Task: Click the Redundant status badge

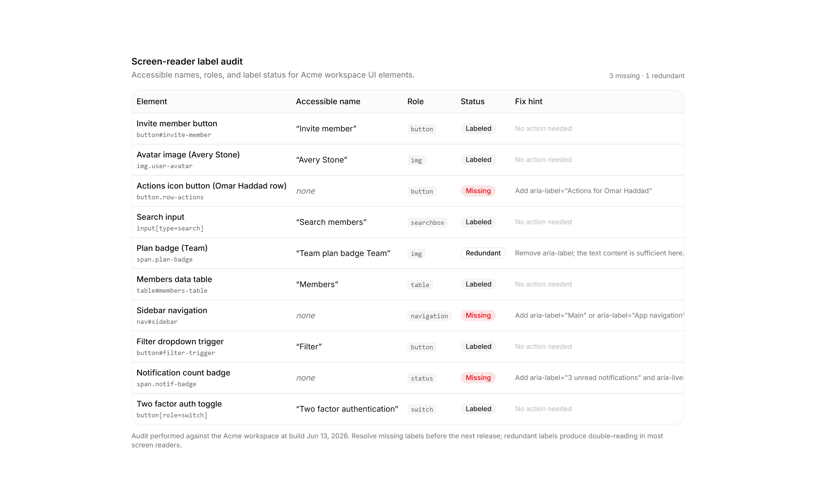Action: (483, 253)
